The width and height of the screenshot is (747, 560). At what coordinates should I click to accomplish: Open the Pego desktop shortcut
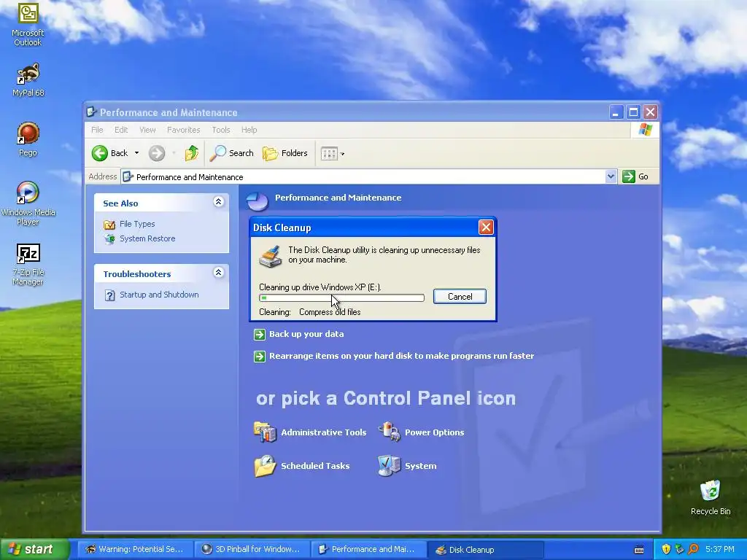(x=28, y=139)
